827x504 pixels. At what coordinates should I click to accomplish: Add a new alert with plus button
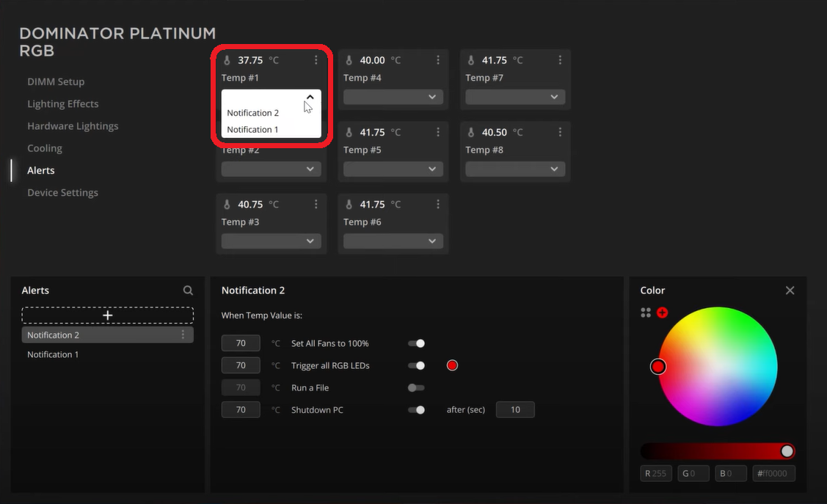pos(107,315)
